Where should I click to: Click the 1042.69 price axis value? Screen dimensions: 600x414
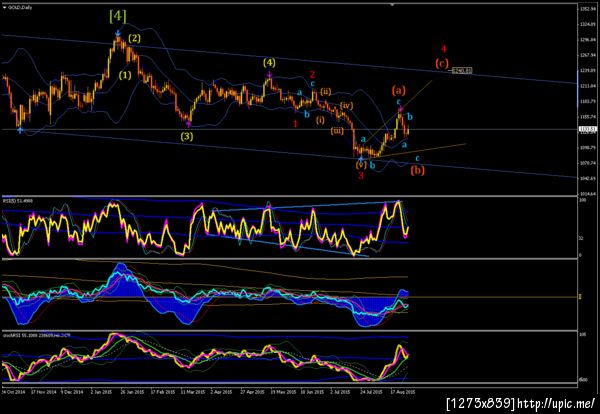tap(586, 178)
